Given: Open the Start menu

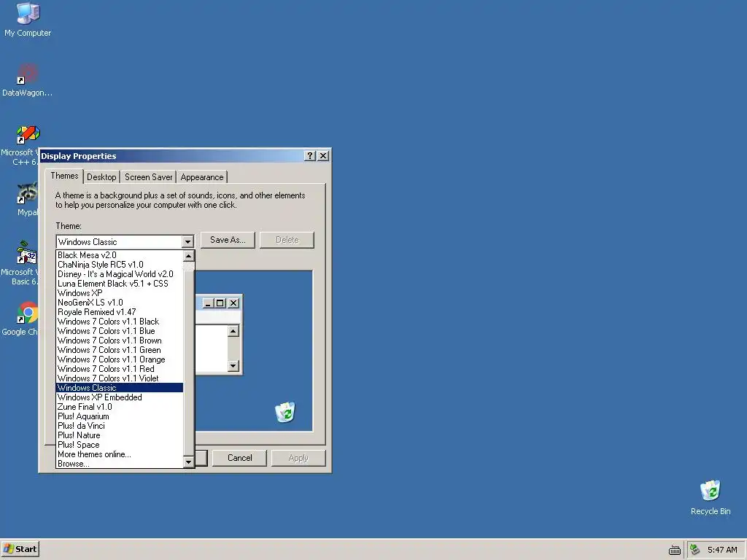Looking at the screenshot, I should coord(20,549).
